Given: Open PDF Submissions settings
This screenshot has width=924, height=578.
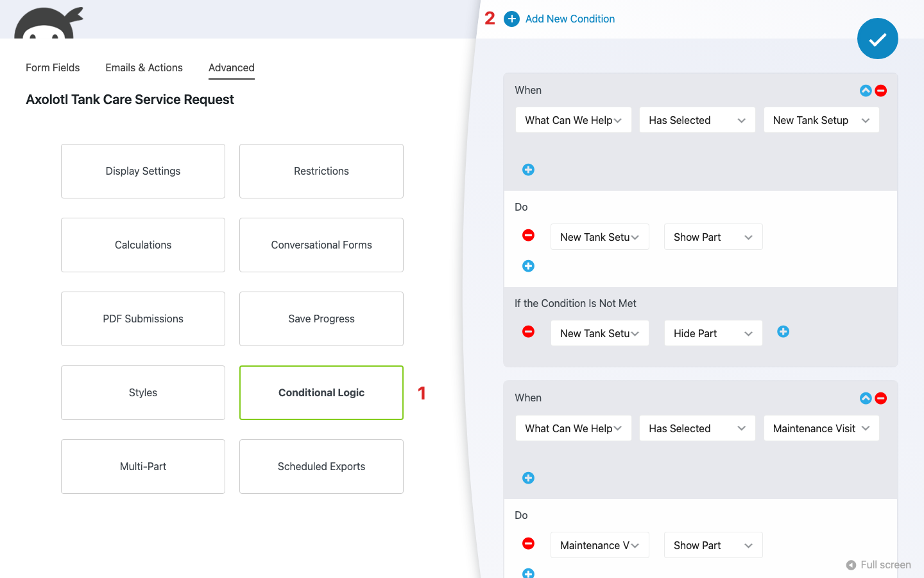Looking at the screenshot, I should (143, 319).
